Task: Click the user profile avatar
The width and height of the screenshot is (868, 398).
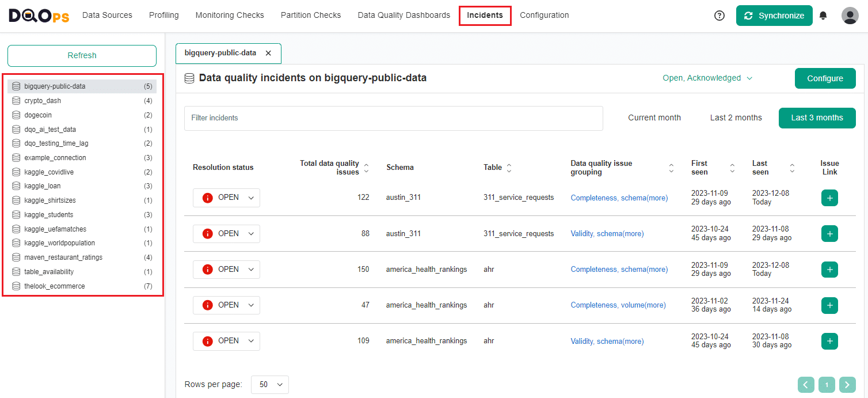Action: point(850,16)
